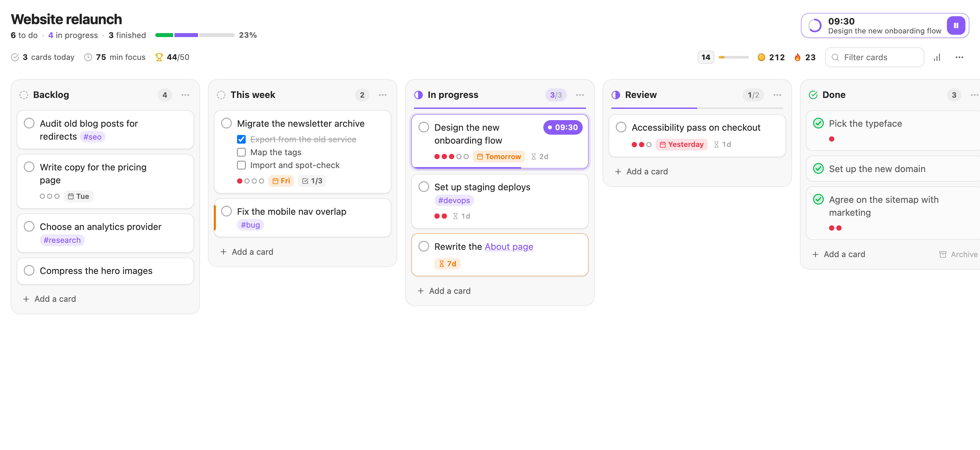Screen dimensions: 980x450
Task: Mark Audit old blog posts card complete
Action: point(29,123)
